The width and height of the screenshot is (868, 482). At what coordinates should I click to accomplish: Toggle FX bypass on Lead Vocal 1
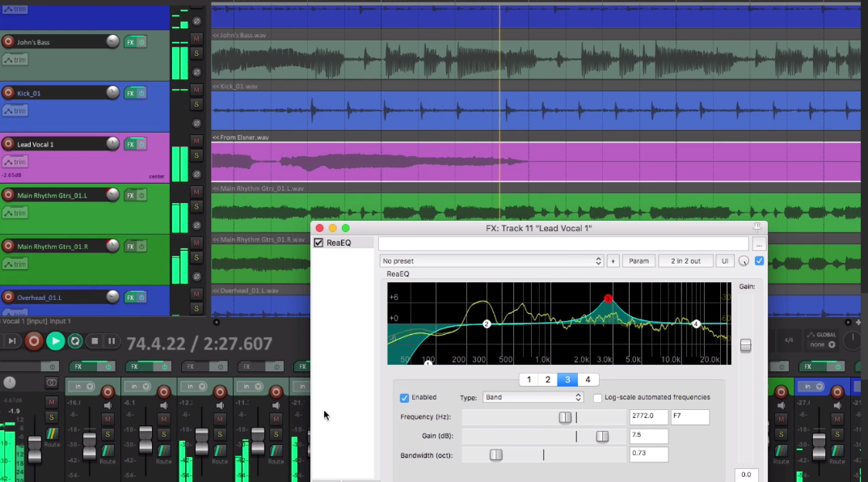pos(141,144)
